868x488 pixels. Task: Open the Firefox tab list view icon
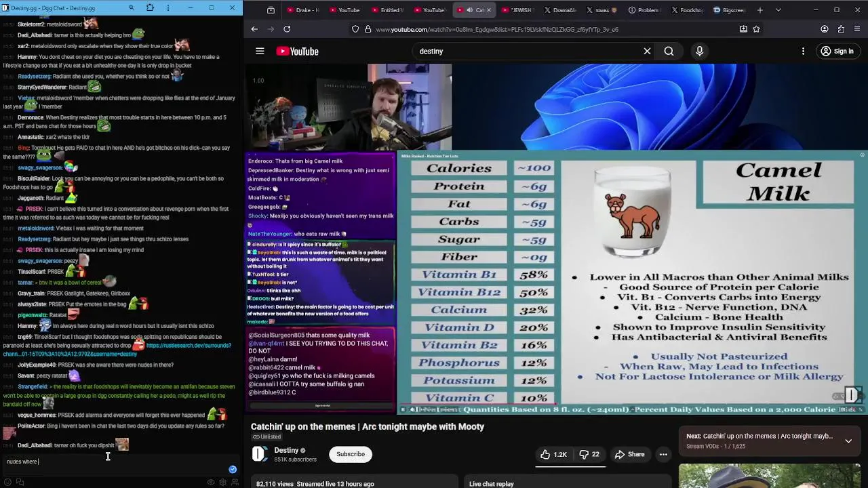(x=271, y=10)
